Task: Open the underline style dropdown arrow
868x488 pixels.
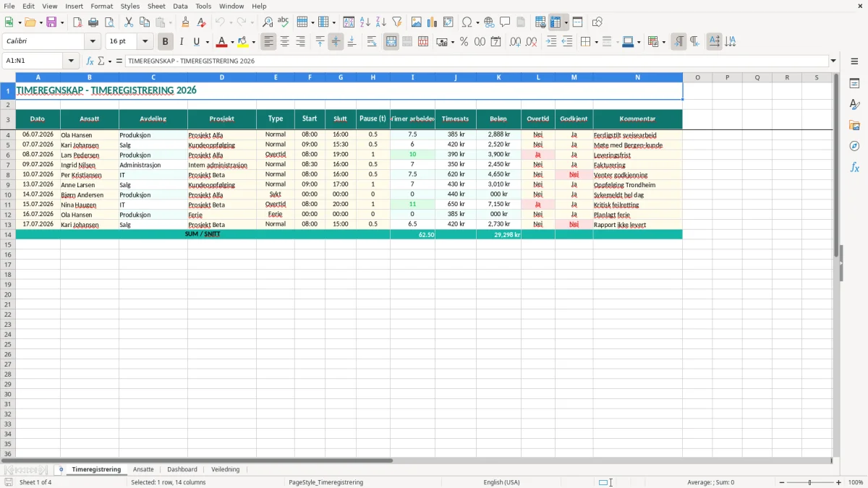Action: click(207, 42)
